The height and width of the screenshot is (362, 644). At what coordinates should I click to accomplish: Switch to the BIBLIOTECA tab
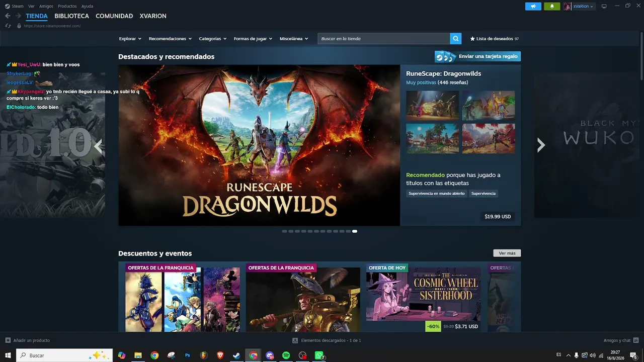72,16
